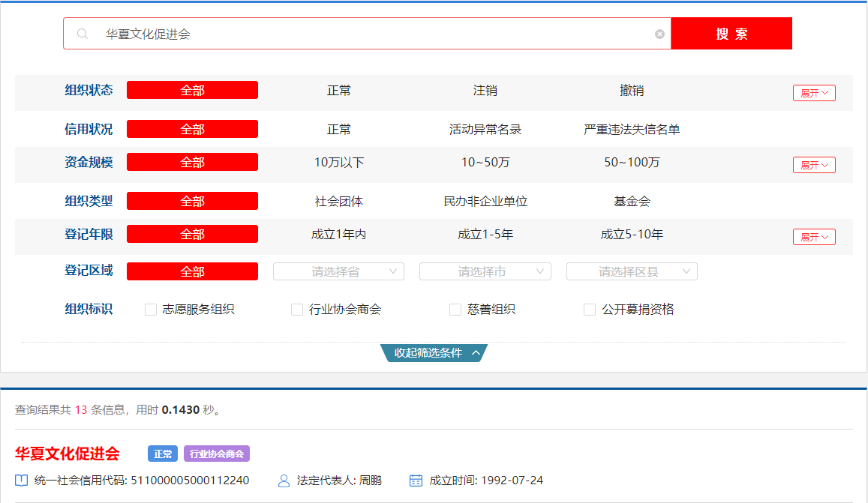The image size is (868, 503).
Task: Click the founding date 1992-07-24
Action: click(x=512, y=481)
